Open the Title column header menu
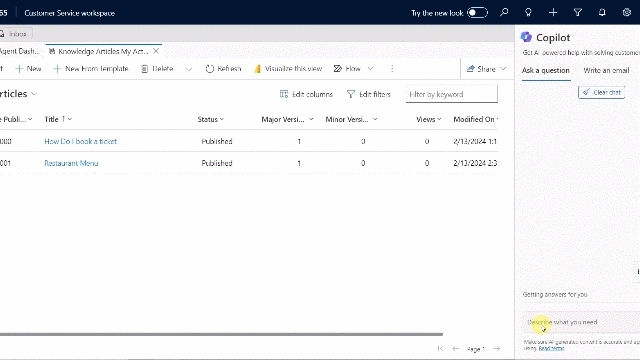 coord(58,119)
